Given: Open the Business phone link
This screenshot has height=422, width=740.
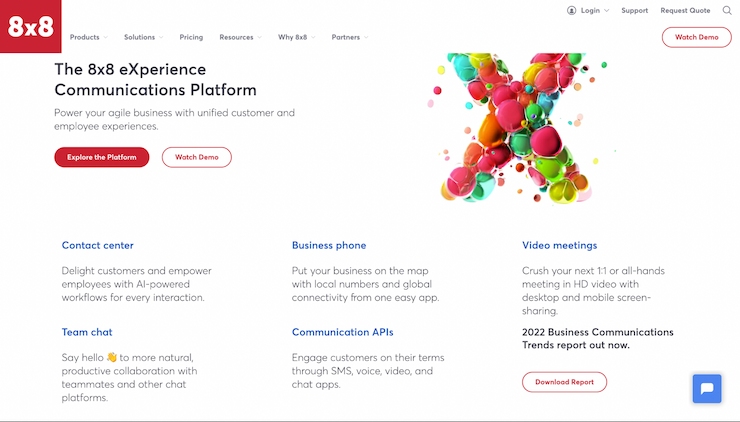Looking at the screenshot, I should click(329, 245).
